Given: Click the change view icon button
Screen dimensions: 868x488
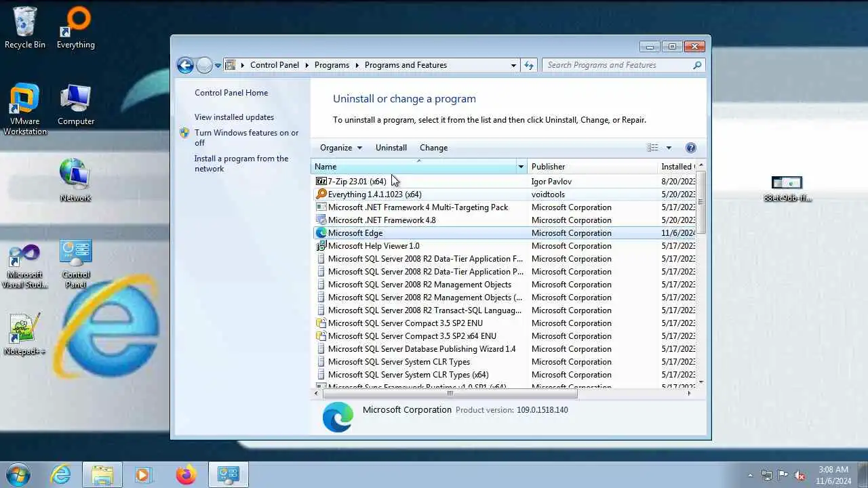Looking at the screenshot, I should [652, 148].
